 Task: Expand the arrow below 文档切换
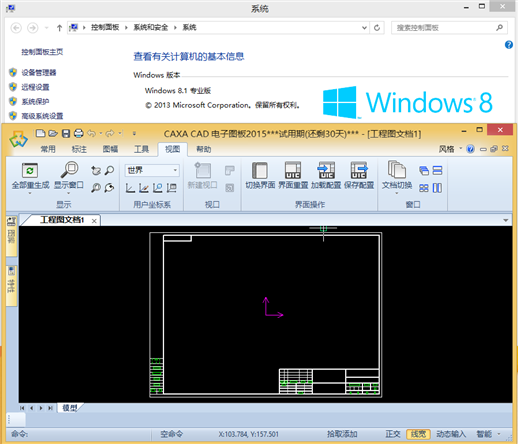[397, 193]
